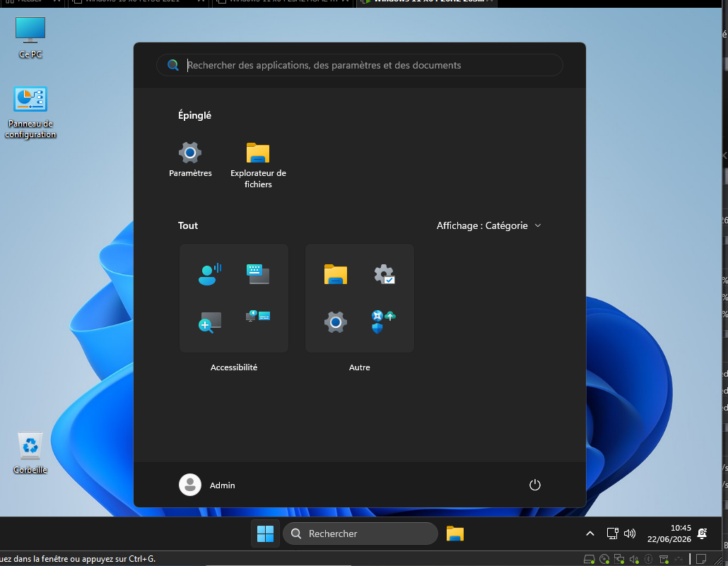
Task: Open the Autre folder label
Action: (359, 367)
